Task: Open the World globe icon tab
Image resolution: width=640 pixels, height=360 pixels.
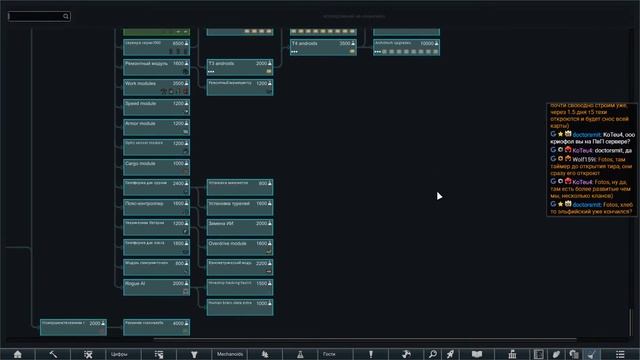Action: [x=406, y=354]
